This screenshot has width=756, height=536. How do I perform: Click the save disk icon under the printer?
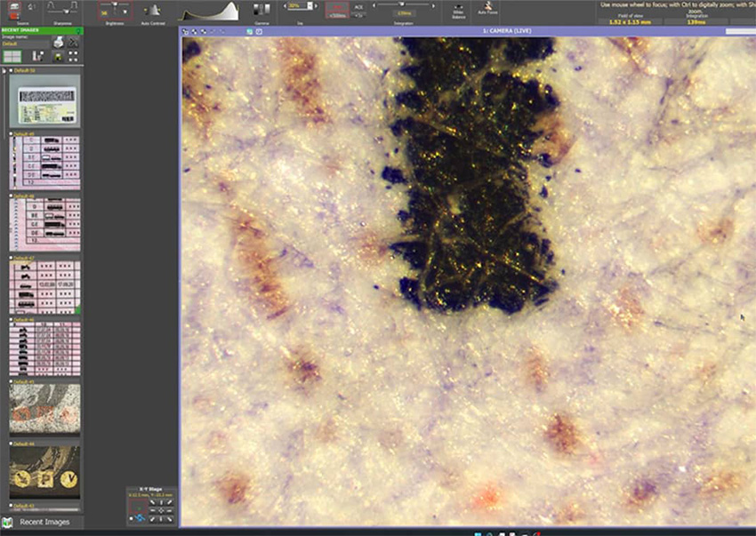[59, 57]
